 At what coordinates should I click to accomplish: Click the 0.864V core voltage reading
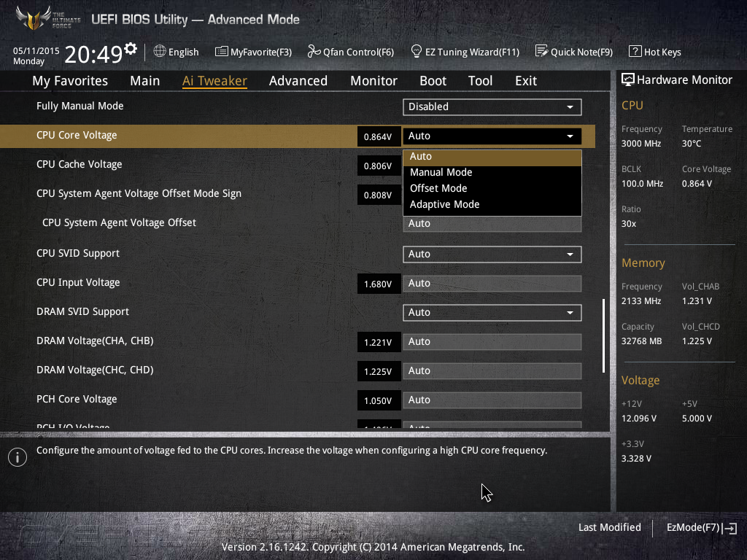click(379, 136)
